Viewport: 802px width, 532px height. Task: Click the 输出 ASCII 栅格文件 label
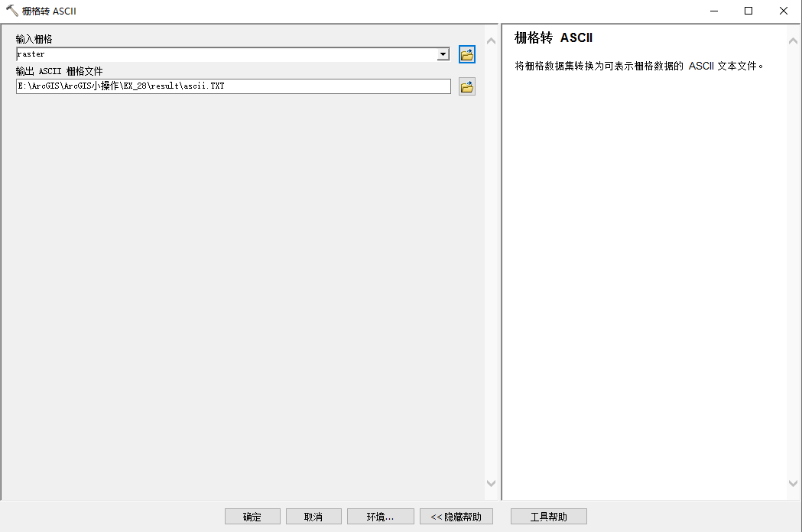[x=59, y=71]
